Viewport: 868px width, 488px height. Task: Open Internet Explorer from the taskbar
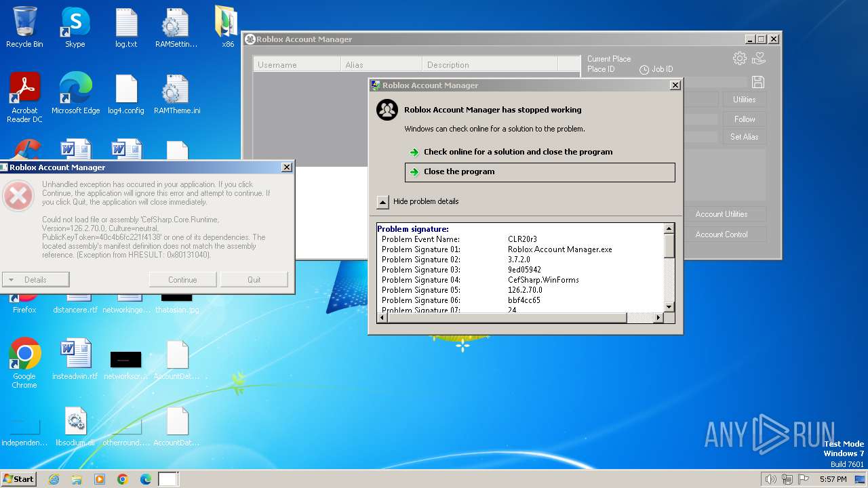click(x=54, y=479)
